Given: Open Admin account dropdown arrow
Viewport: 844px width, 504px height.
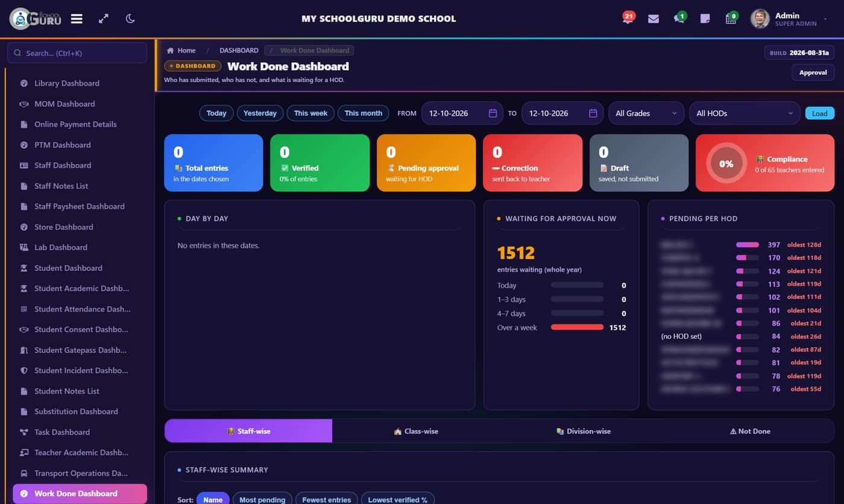Looking at the screenshot, I should (x=825, y=19).
